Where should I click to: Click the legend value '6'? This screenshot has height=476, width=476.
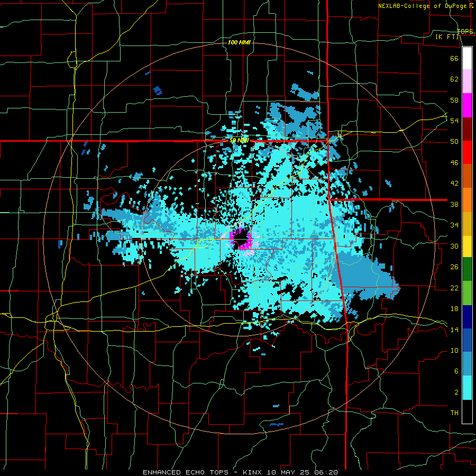(456, 371)
